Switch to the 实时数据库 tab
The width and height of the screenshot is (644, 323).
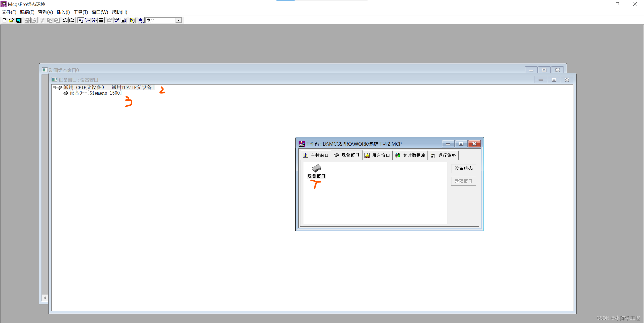(410, 155)
